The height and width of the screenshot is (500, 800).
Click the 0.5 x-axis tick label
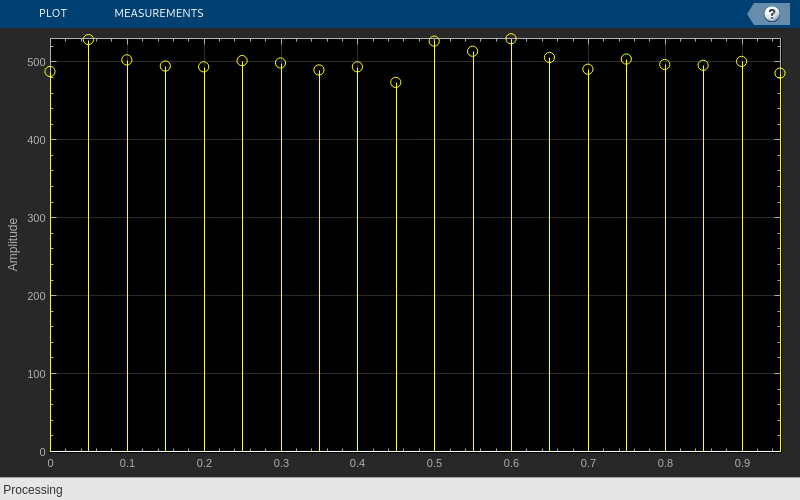[434, 463]
